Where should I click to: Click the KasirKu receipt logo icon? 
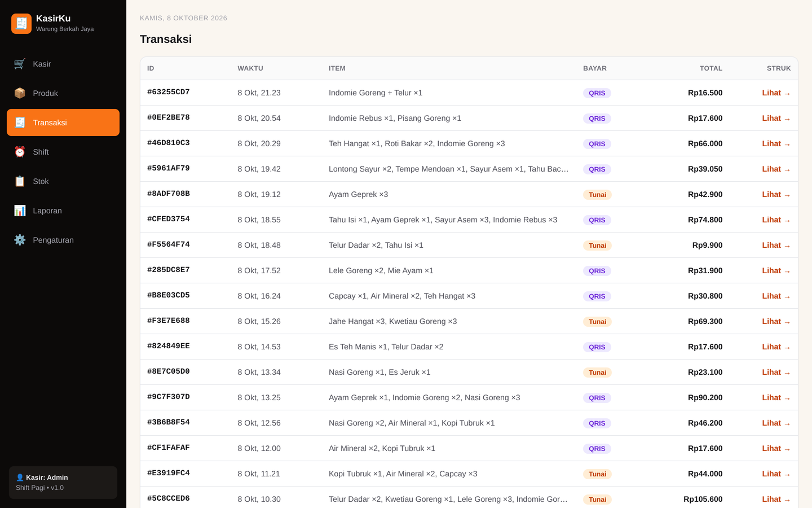[x=21, y=24]
